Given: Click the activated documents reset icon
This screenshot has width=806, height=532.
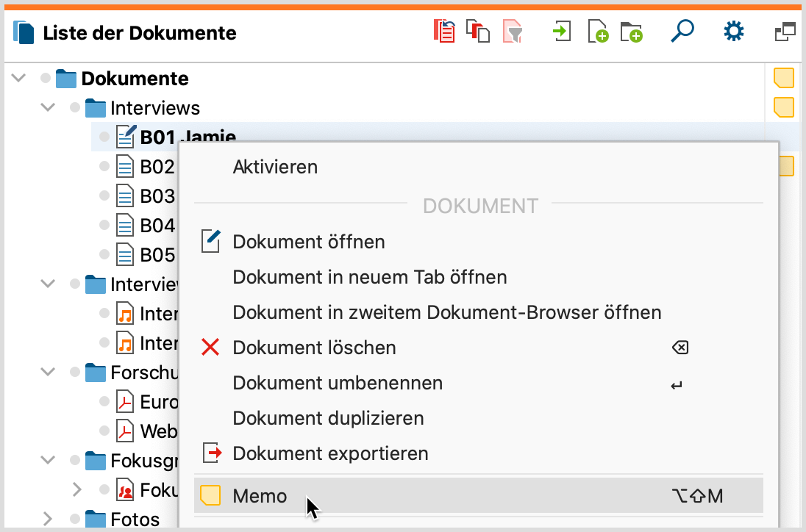Looking at the screenshot, I should [445, 32].
